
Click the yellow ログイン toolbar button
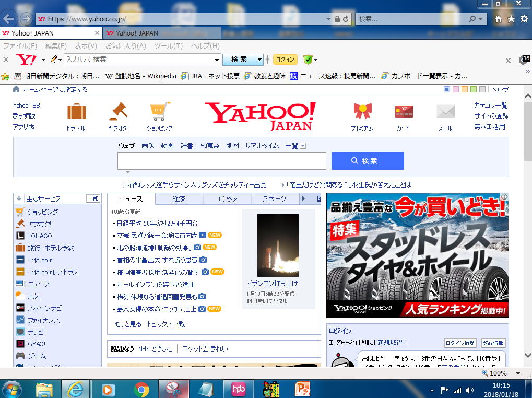click(285, 60)
